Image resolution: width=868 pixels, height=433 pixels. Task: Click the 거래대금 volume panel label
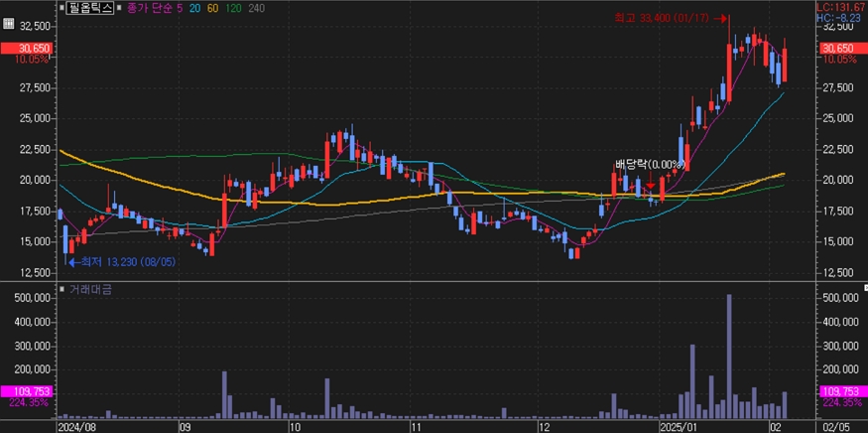91,289
